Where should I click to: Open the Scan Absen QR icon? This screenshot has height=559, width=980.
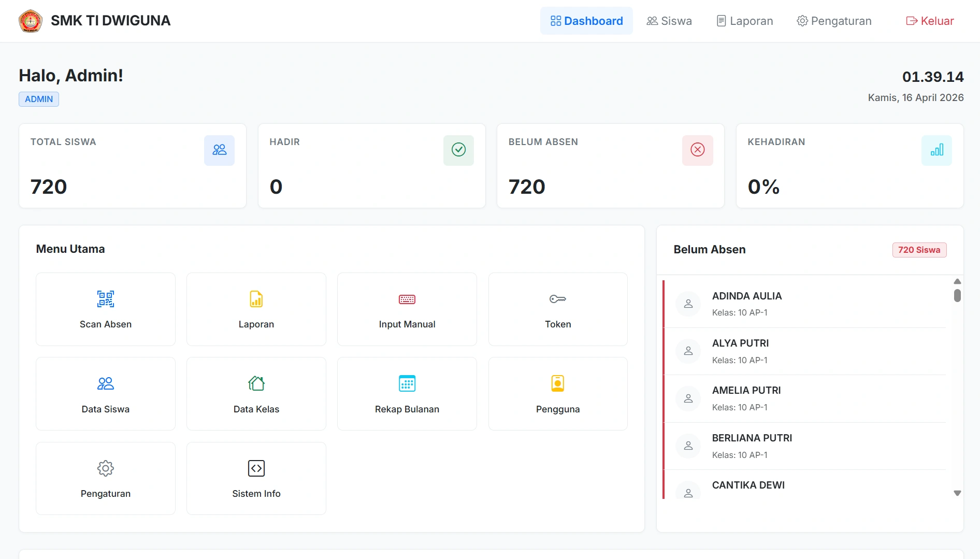(x=106, y=299)
